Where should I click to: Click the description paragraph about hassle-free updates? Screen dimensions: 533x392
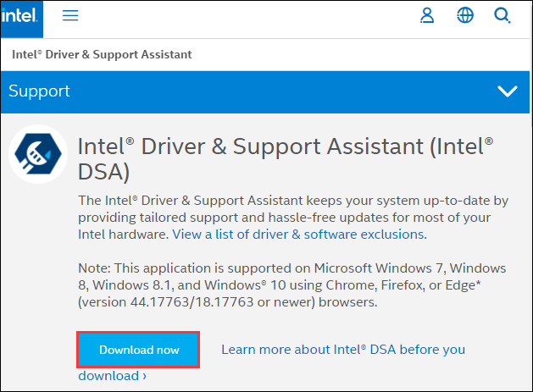(x=293, y=218)
